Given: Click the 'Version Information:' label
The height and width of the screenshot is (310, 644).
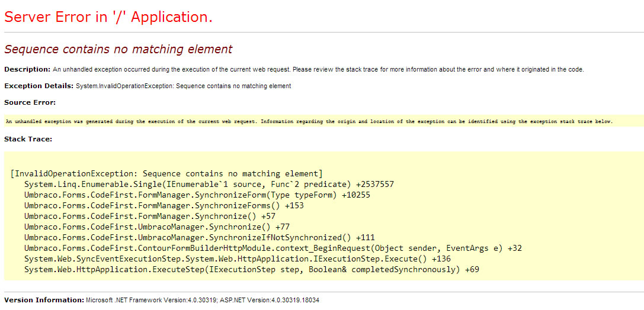Looking at the screenshot, I should coord(44,300).
